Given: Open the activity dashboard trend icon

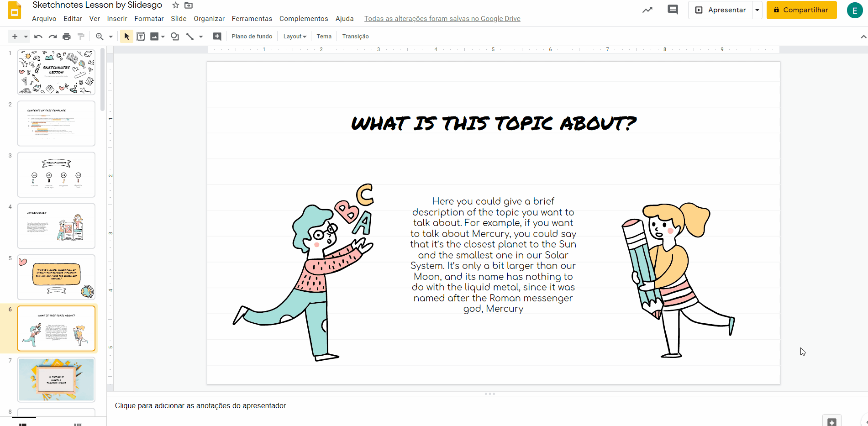Looking at the screenshot, I should (x=647, y=10).
